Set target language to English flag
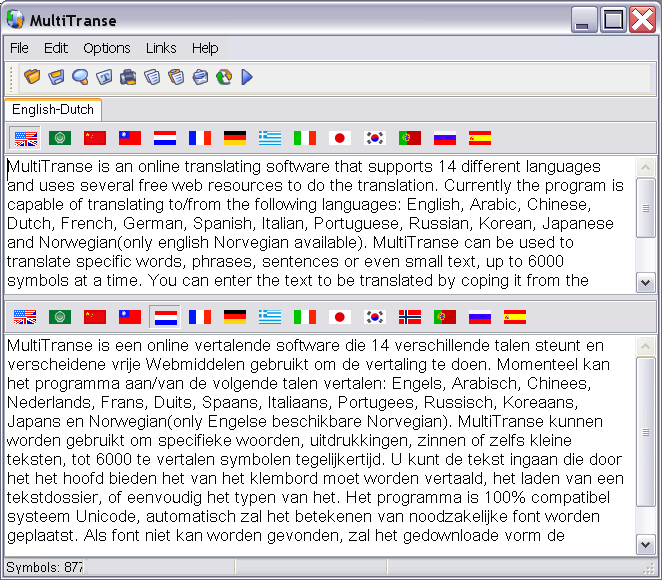 [25, 317]
